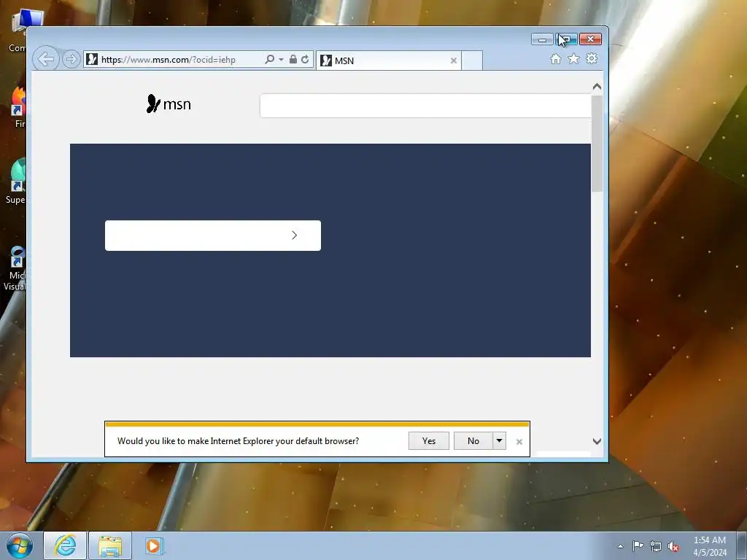Open a new tab with the blank tab button
This screenshot has width=747, height=560.
[472, 61]
